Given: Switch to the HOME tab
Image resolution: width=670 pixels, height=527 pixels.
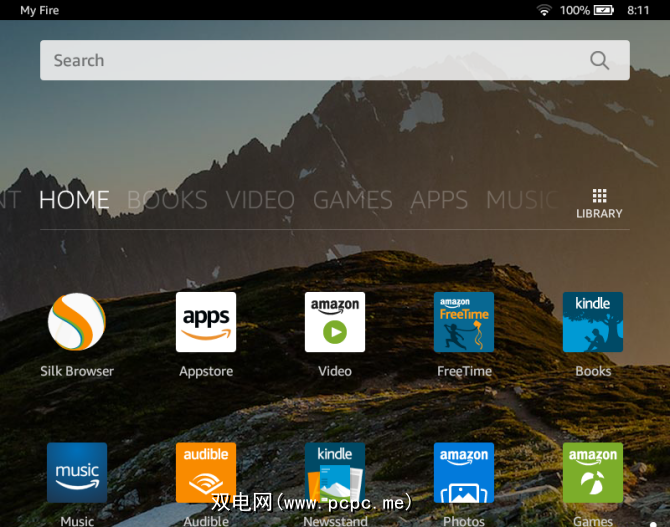Looking at the screenshot, I should click(74, 200).
